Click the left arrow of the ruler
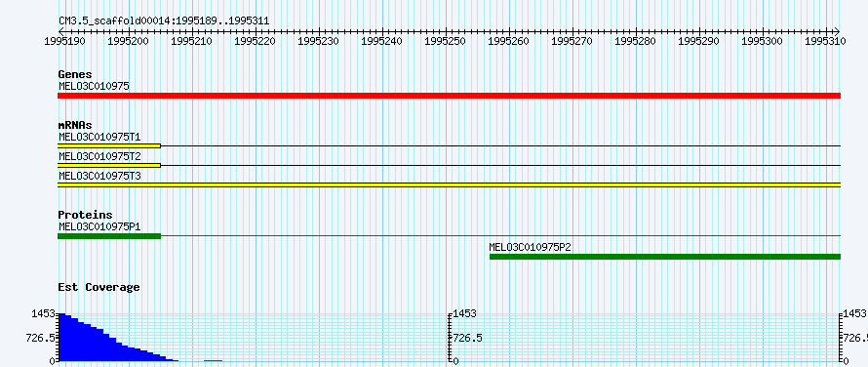868x367 pixels. tap(60, 31)
